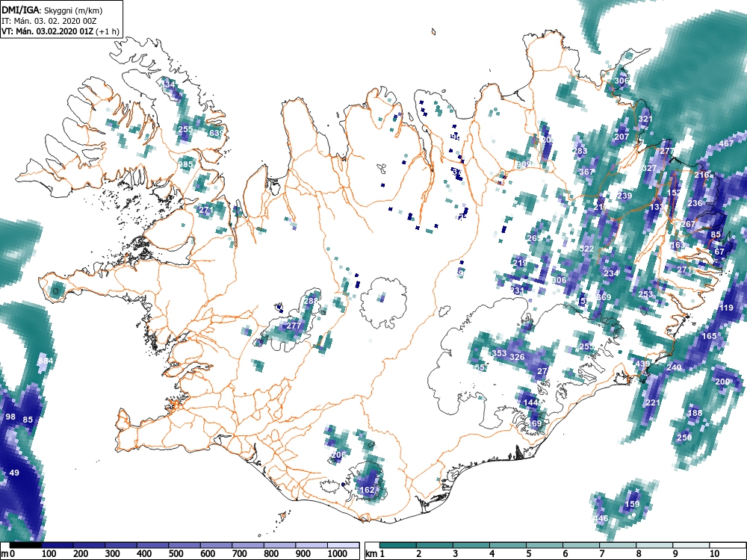Click the visibility value 327 in the northeast
Viewport: 747px width, 560px height.
[x=649, y=168]
